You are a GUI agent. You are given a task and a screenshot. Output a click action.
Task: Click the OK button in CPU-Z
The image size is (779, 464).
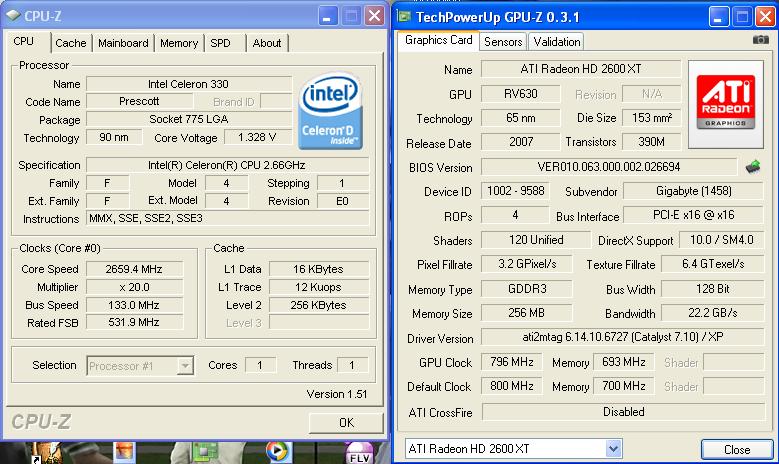coord(346,423)
